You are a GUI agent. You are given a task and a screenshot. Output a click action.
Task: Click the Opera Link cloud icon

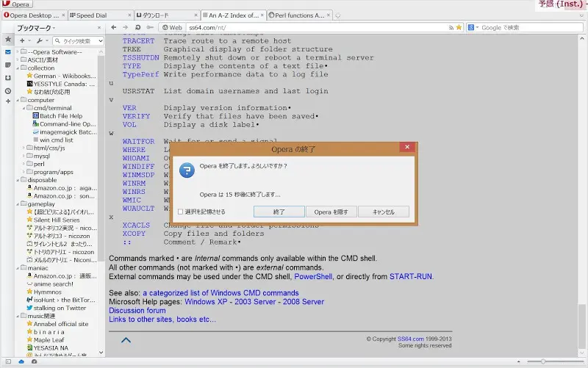21,361
